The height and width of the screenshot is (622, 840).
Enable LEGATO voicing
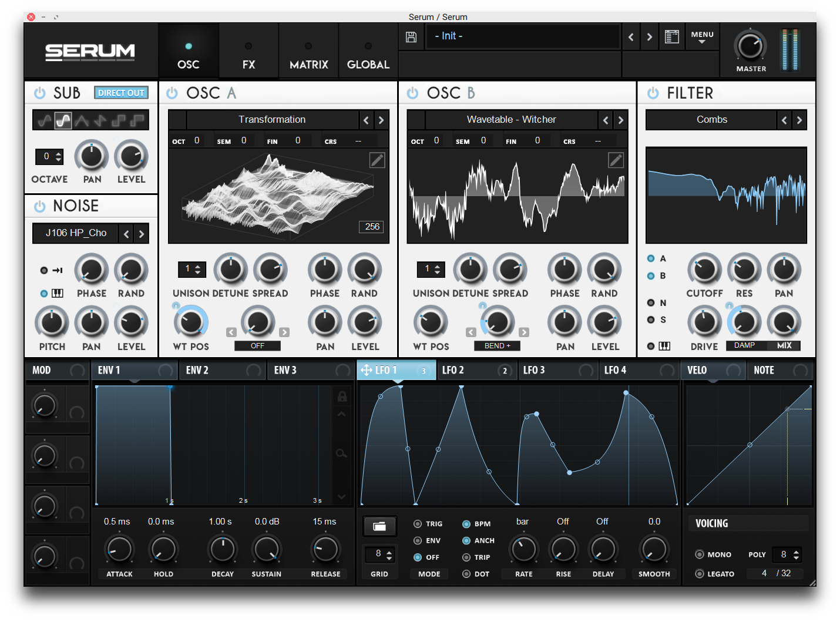tap(700, 574)
